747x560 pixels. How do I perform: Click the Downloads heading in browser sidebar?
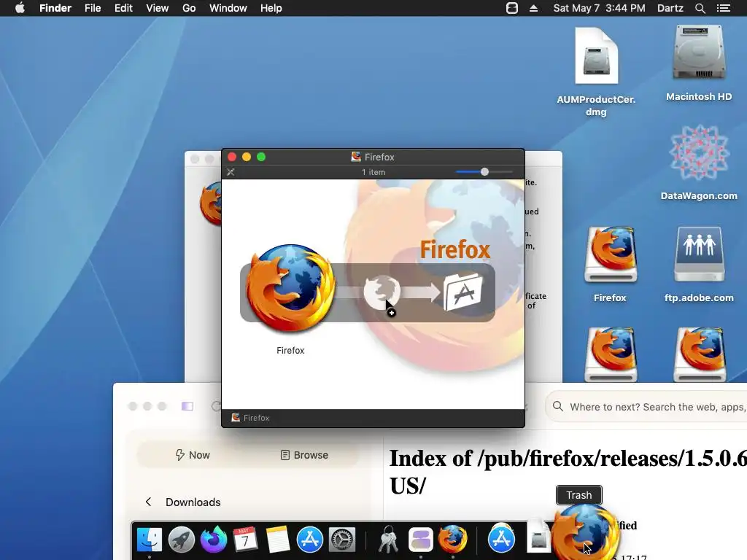click(193, 502)
